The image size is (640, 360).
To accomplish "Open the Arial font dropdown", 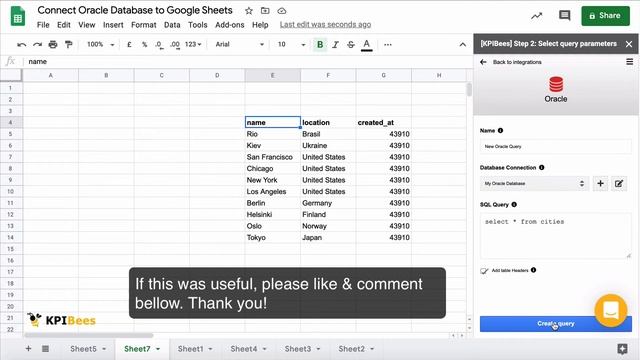I will click(239, 44).
